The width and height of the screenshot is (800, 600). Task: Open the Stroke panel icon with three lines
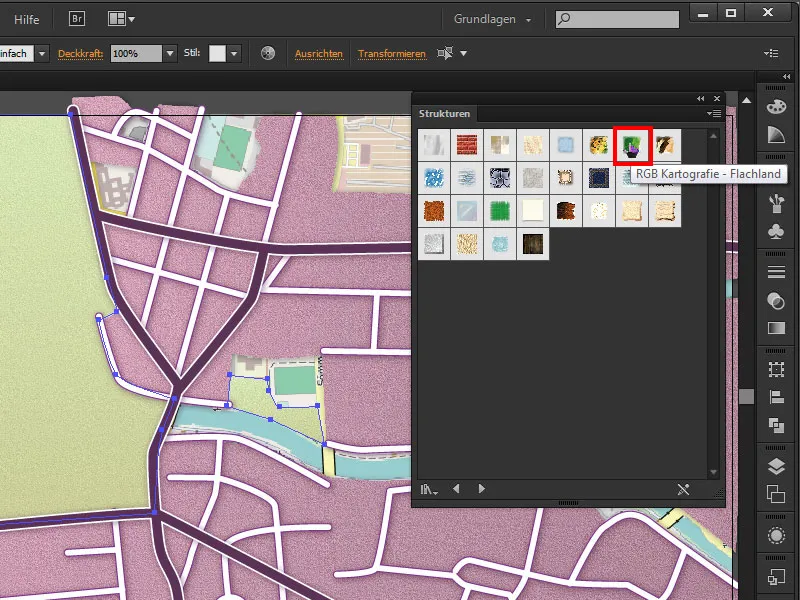click(x=776, y=272)
